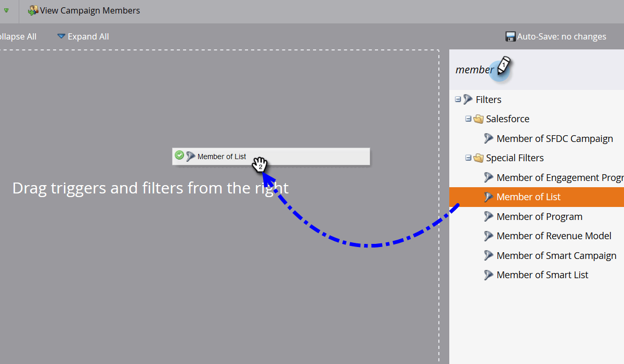Viewport: 624px width, 364px height.
Task: Click the save disk icon next to Auto-Save
Action: point(510,36)
